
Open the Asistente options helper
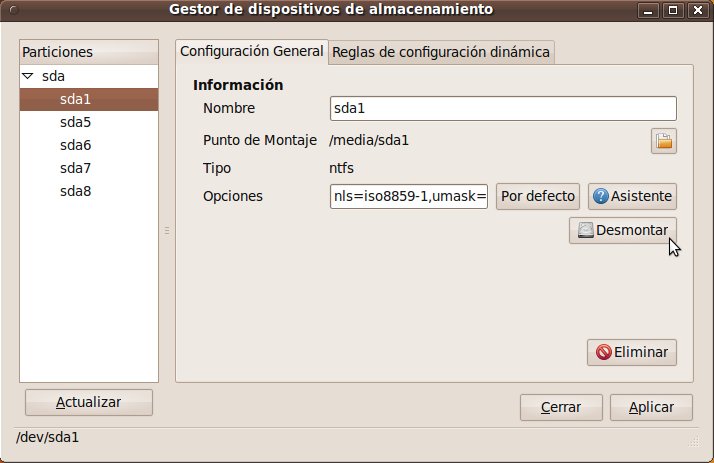pos(632,196)
